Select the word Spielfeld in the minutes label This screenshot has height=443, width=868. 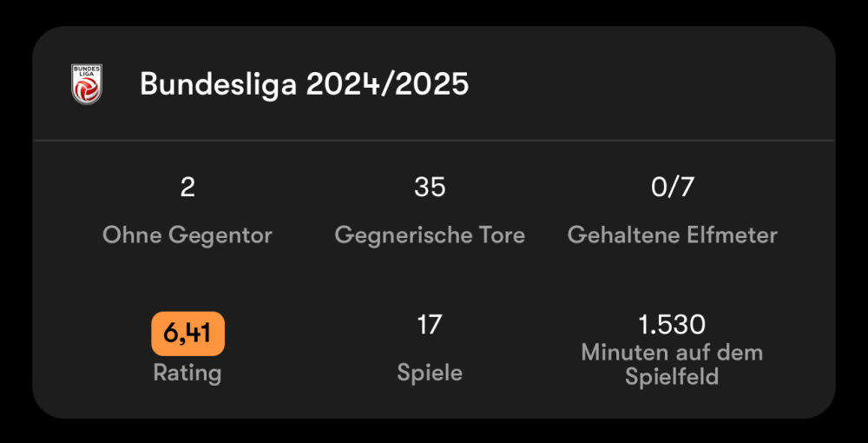(x=673, y=377)
